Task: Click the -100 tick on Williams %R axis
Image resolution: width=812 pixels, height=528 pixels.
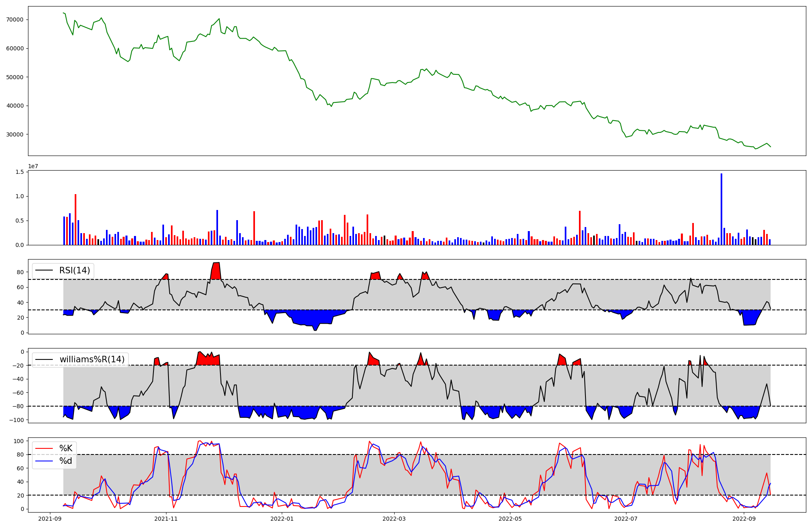Action: pyautogui.click(x=17, y=420)
